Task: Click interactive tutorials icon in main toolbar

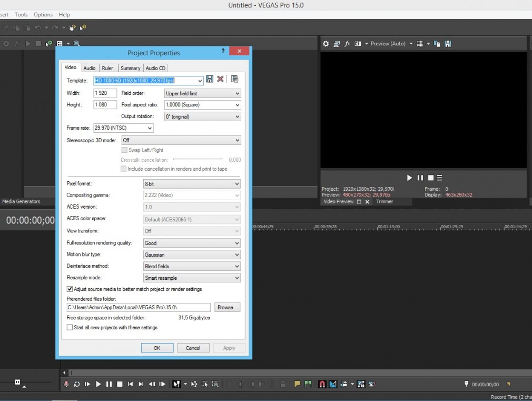Action: (x=72, y=27)
